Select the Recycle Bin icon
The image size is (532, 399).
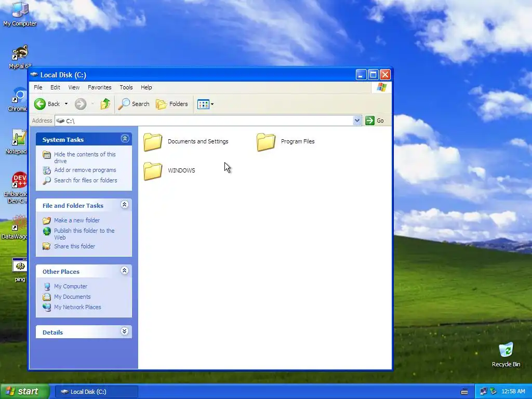click(x=506, y=354)
